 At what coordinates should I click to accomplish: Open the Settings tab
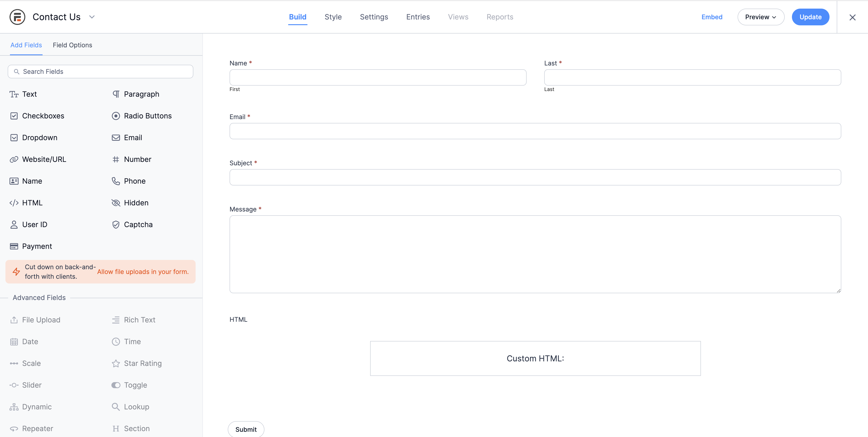coord(374,17)
